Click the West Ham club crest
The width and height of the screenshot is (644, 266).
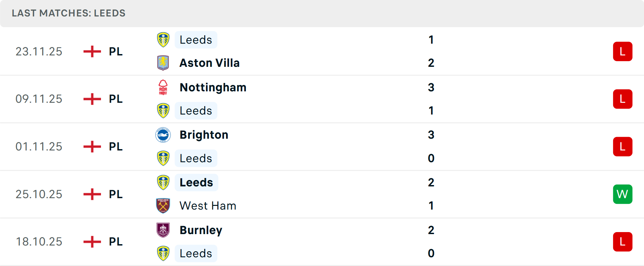pyautogui.click(x=163, y=206)
